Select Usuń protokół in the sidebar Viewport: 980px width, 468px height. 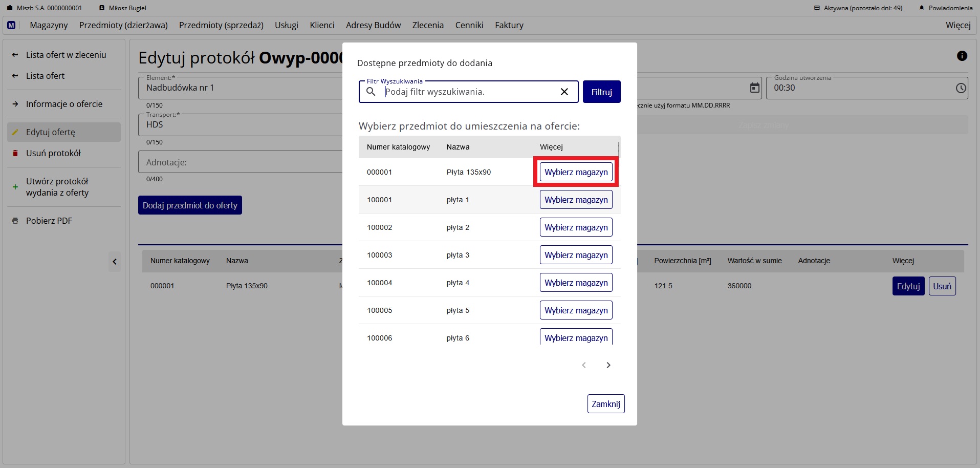coord(53,153)
